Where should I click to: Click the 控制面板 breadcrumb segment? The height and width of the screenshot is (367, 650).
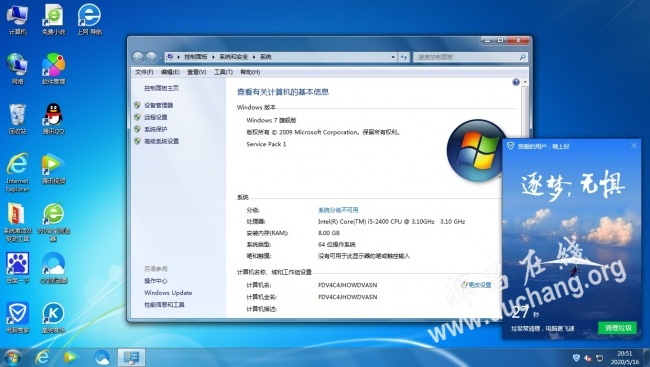(x=196, y=57)
